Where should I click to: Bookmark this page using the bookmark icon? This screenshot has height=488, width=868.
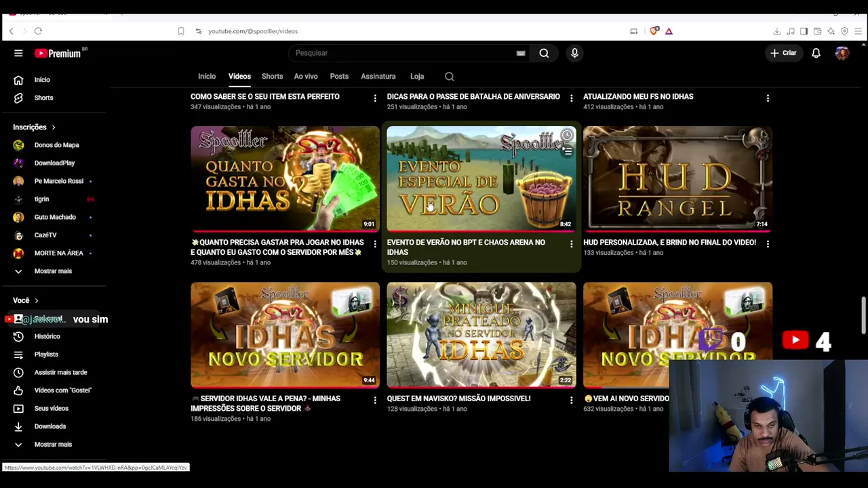pyautogui.click(x=181, y=31)
